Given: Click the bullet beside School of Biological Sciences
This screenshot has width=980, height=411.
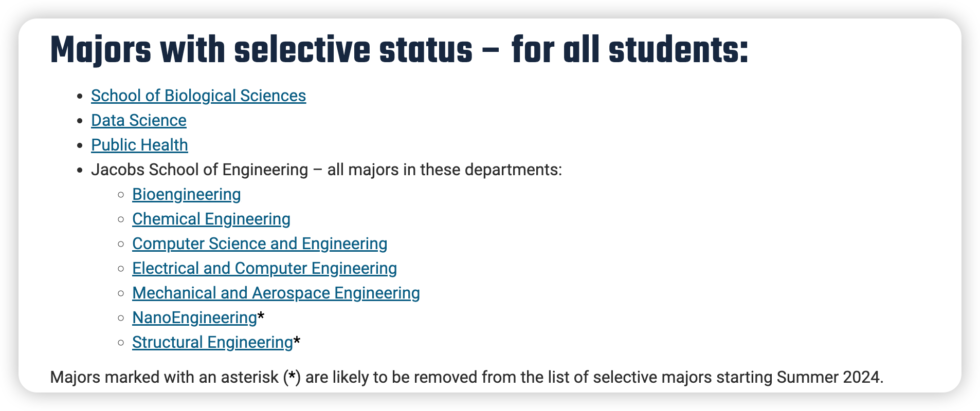Looking at the screenshot, I should click(x=80, y=96).
